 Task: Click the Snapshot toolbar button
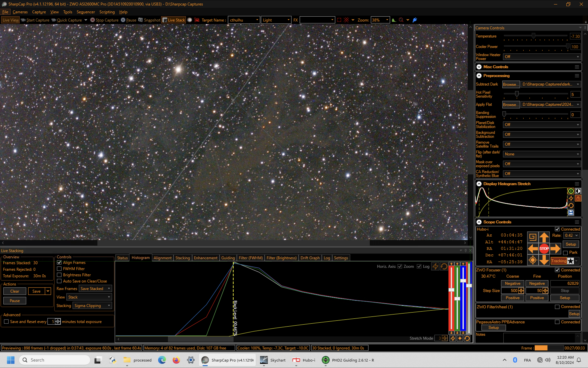pos(149,20)
